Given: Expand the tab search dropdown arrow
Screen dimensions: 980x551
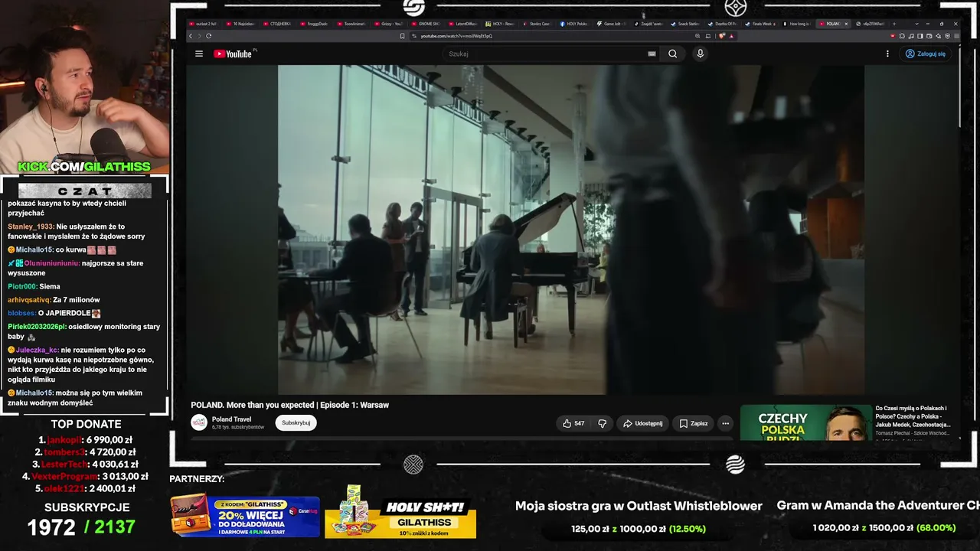Looking at the screenshot, I should click(916, 24).
